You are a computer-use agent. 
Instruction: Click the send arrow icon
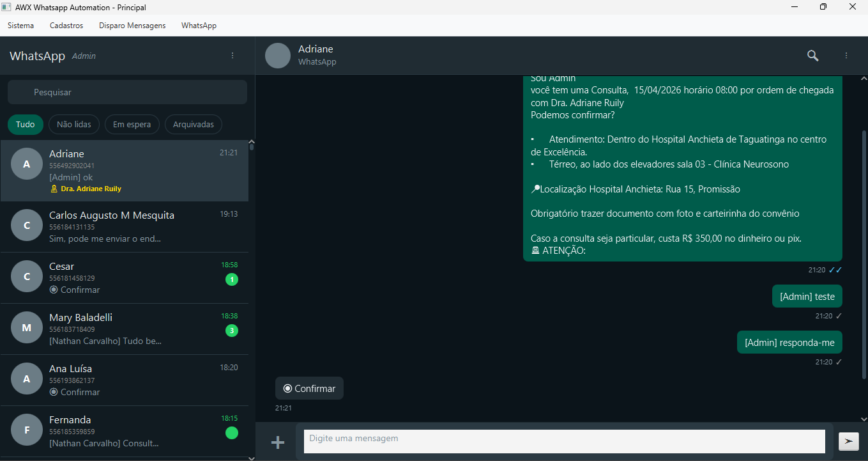[848, 441]
